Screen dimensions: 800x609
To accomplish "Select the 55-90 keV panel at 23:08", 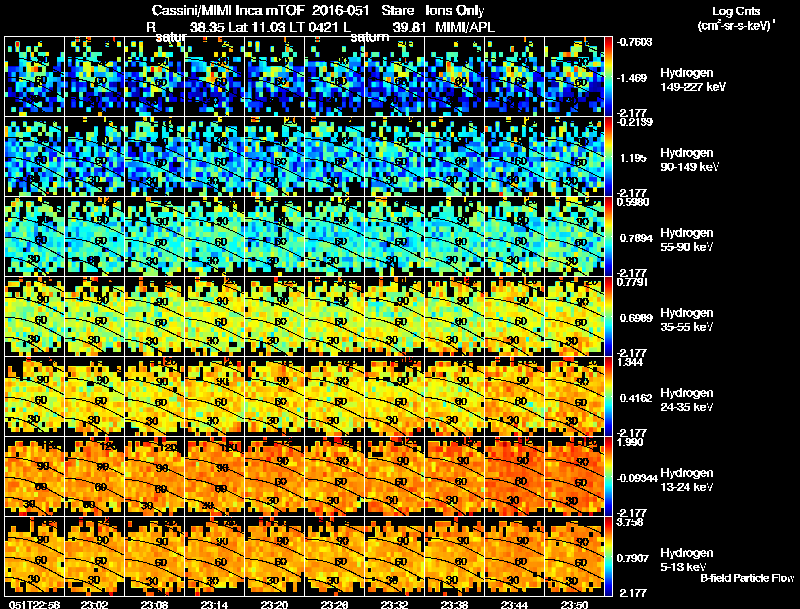I will [154, 237].
